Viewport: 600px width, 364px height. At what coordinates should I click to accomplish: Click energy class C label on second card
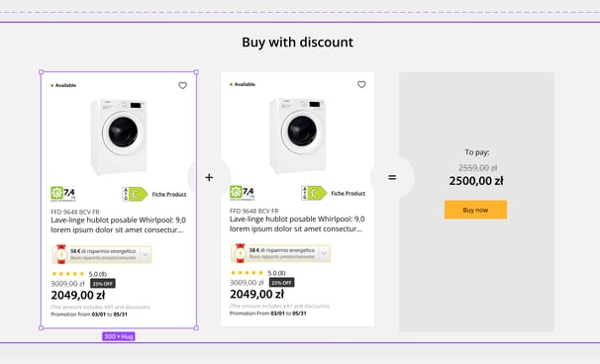314,193
